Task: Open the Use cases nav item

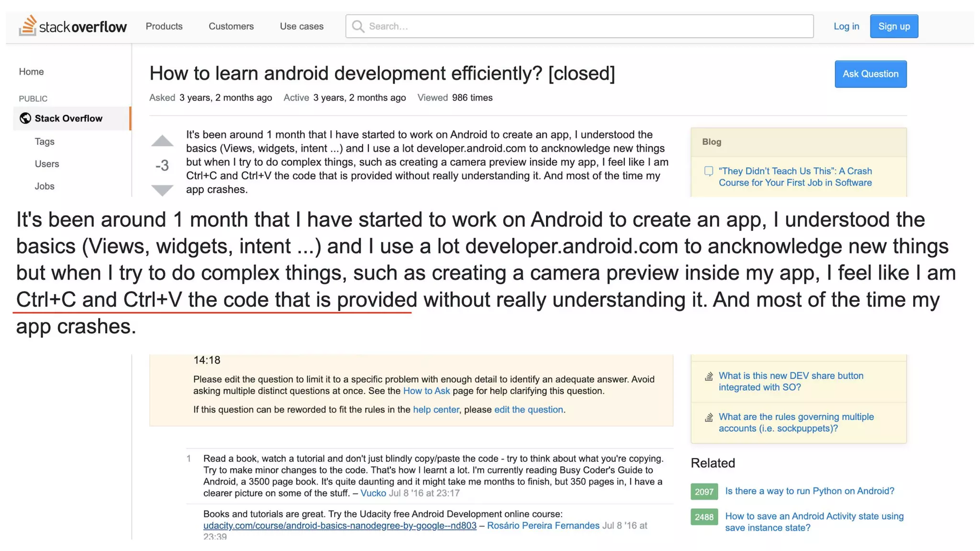Action: (x=301, y=26)
